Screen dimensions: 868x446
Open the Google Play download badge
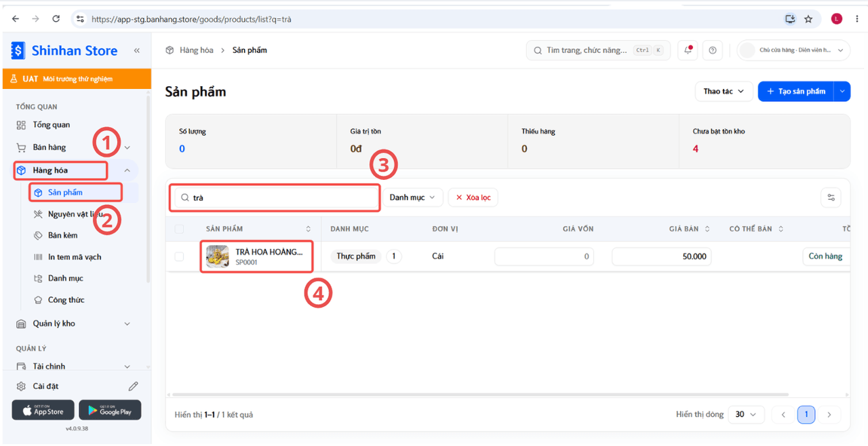point(110,410)
